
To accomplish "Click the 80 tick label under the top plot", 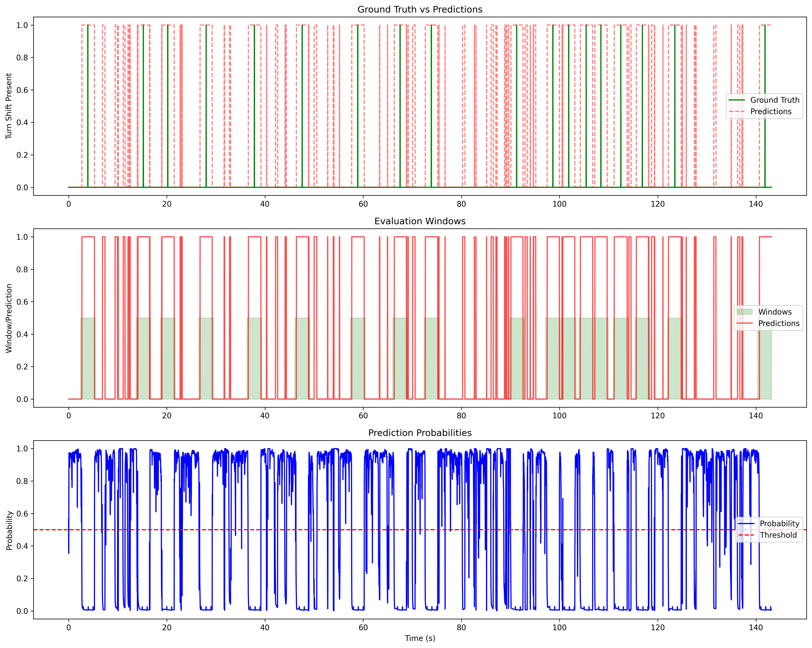I will 461,204.
